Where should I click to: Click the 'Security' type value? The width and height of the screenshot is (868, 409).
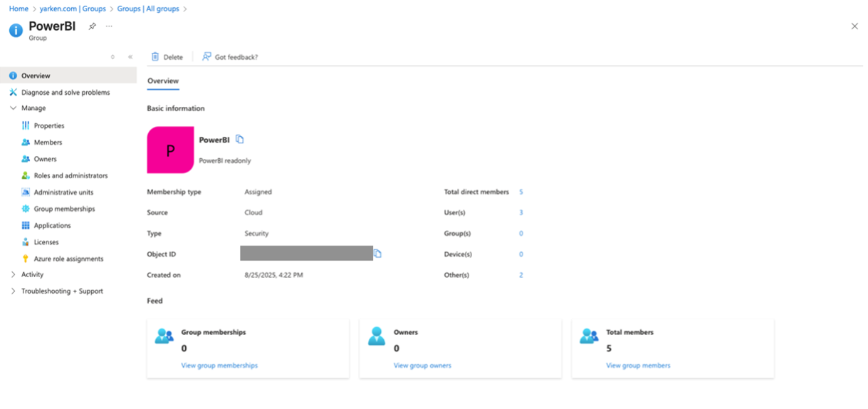pos(256,234)
